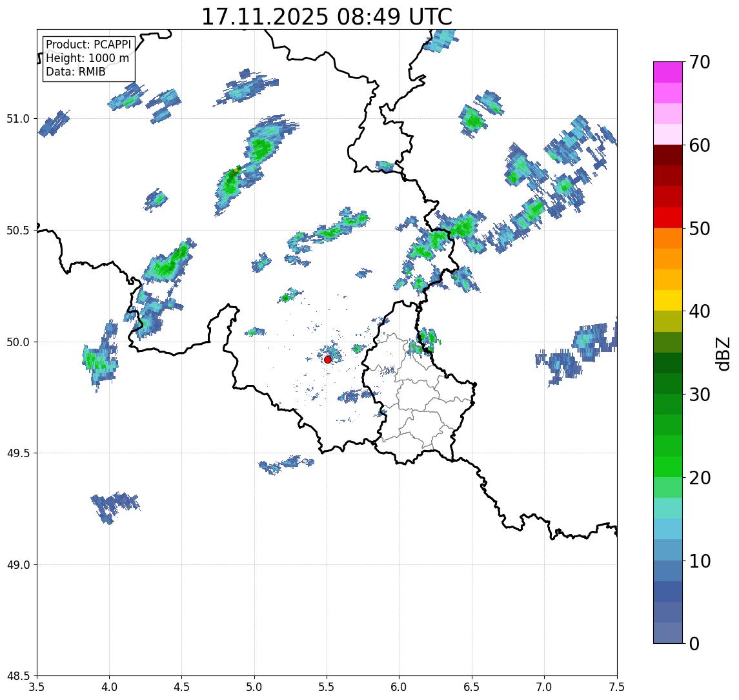Click the colorbar tick label 0
Screen dimensions: 739x700
(x=694, y=643)
